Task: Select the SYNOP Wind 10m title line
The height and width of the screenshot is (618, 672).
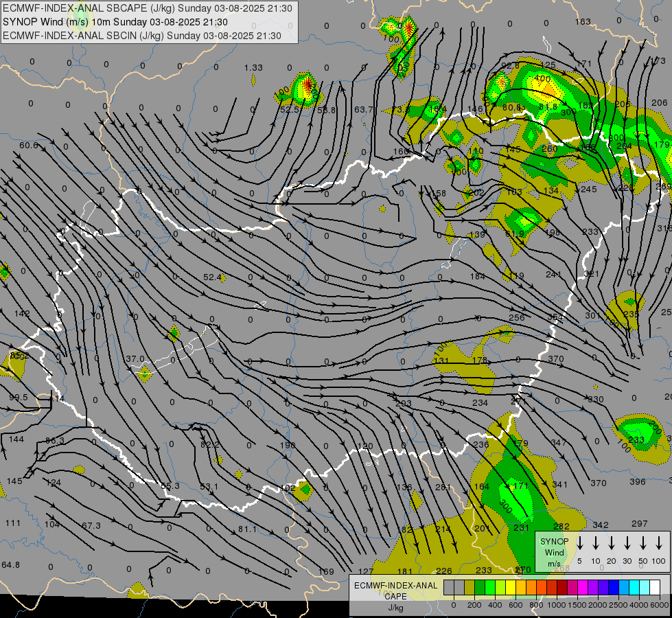Action: (x=115, y=22)
